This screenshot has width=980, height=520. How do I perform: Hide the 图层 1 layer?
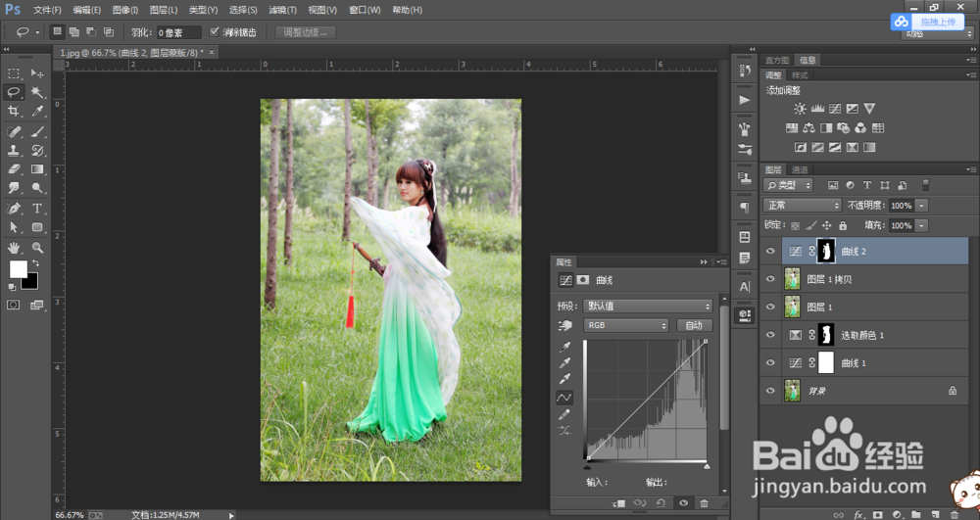tap(770, 307)
